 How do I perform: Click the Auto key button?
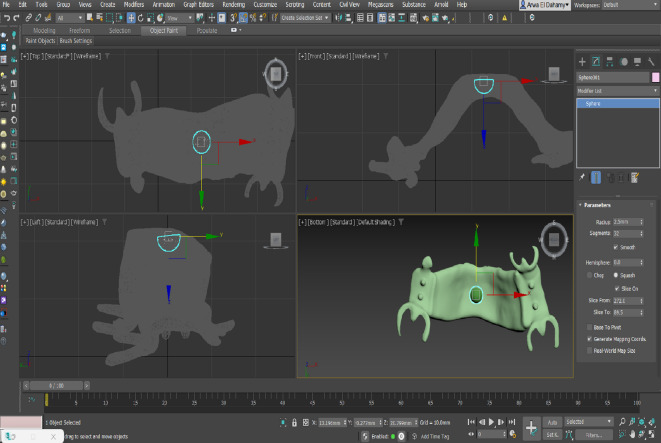tap(552, 422)
